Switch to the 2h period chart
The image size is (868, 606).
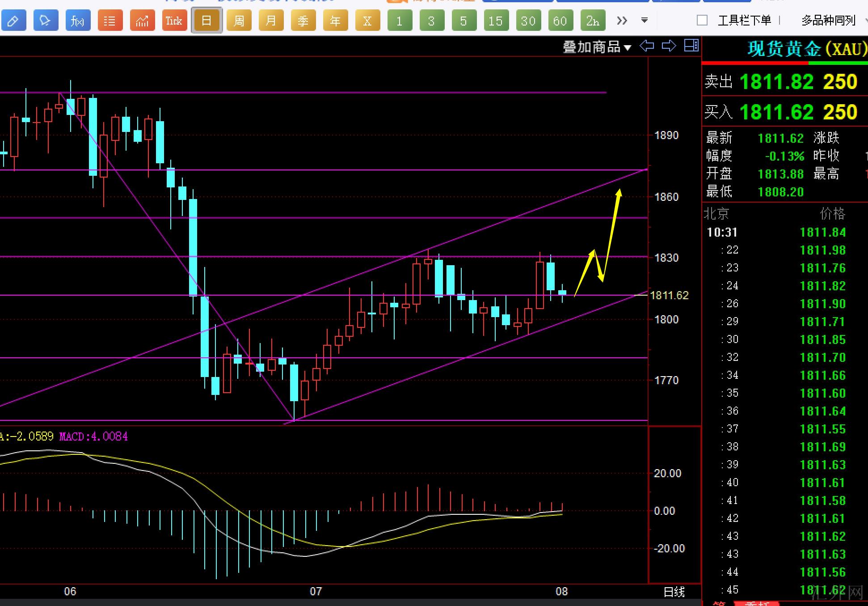(593, 21)
